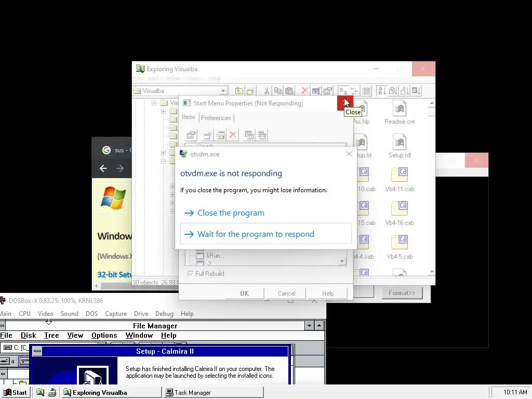
Task: Click Help in Start Menu Properties
Action: coord(328,293)
